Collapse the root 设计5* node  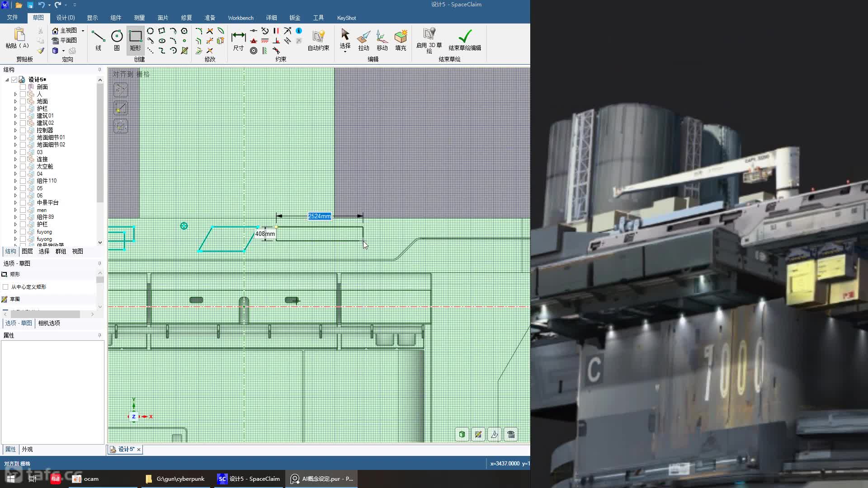7,80
